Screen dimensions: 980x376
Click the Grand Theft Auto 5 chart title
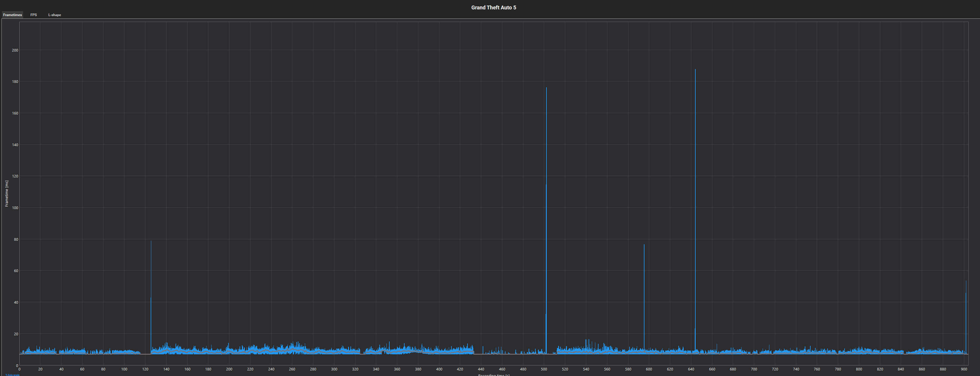494,8
